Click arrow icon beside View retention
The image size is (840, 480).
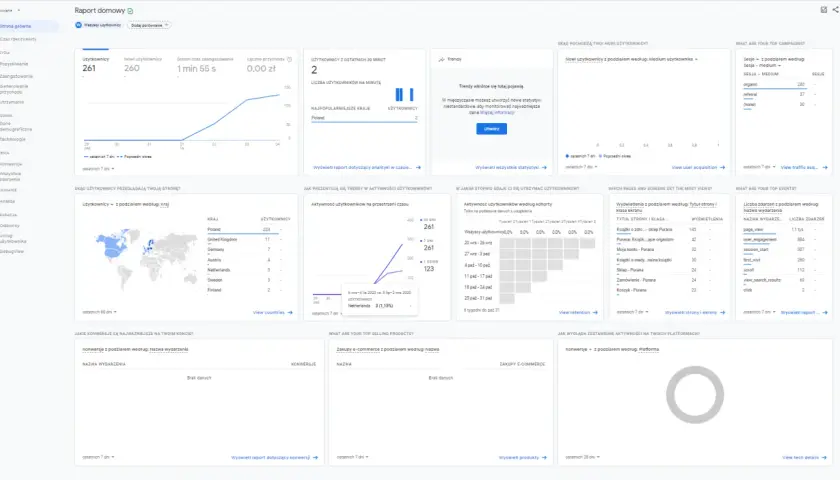(x=595, y=312)
